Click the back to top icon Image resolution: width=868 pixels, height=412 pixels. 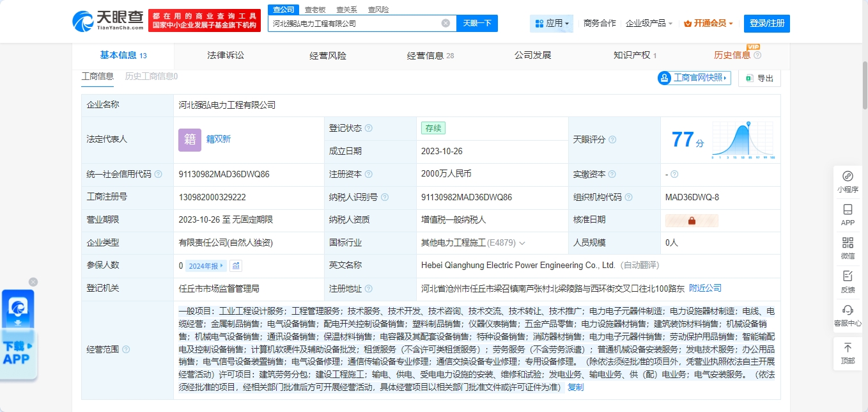(x=848, y=348)
